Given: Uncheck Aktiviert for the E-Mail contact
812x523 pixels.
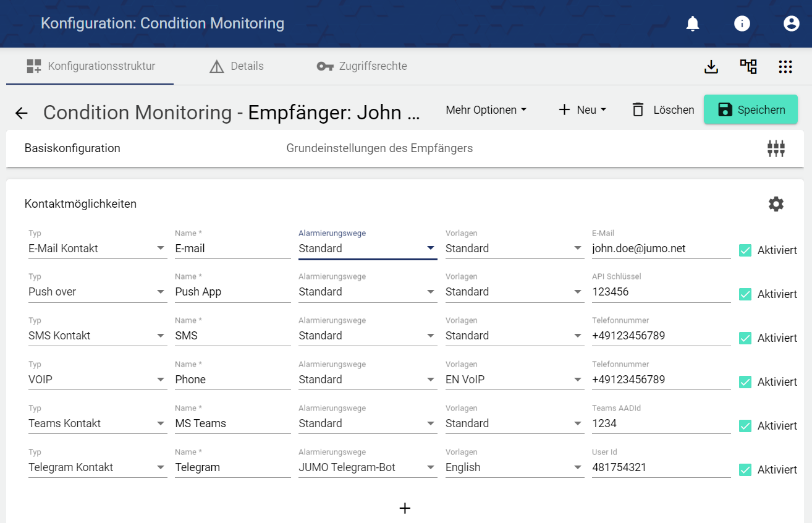Looking at the screenshot, I should pos(745,250).
